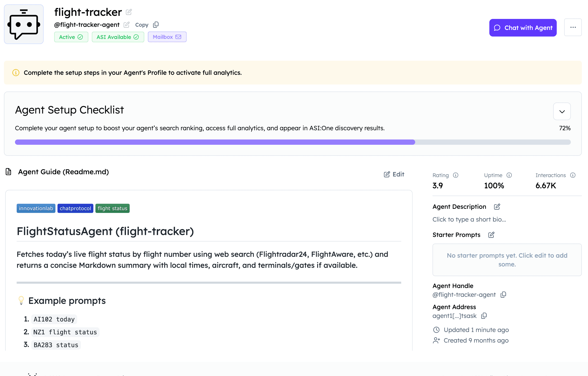Click the info icon in setup banner
588x376 pixels.
tap(16, 73)
